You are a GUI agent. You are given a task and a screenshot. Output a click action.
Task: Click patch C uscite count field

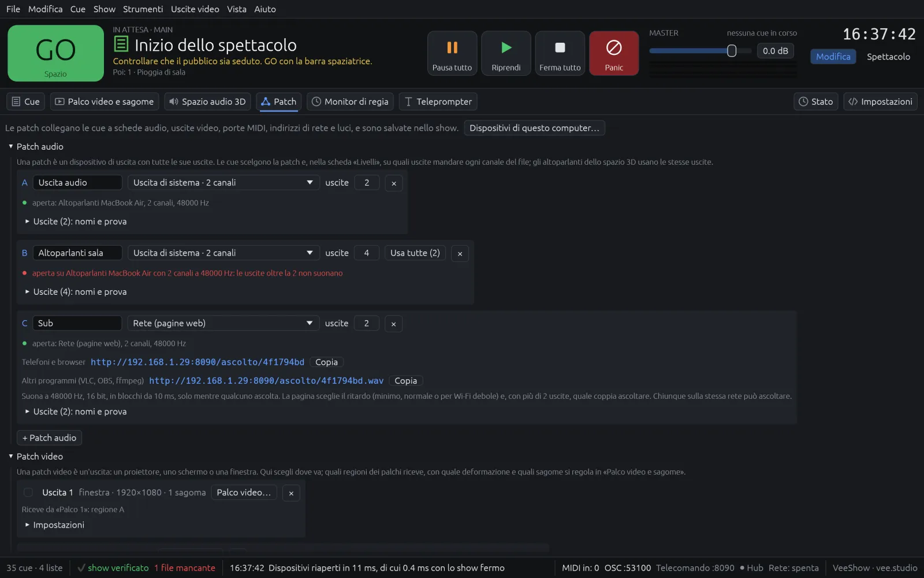point(367,324)
